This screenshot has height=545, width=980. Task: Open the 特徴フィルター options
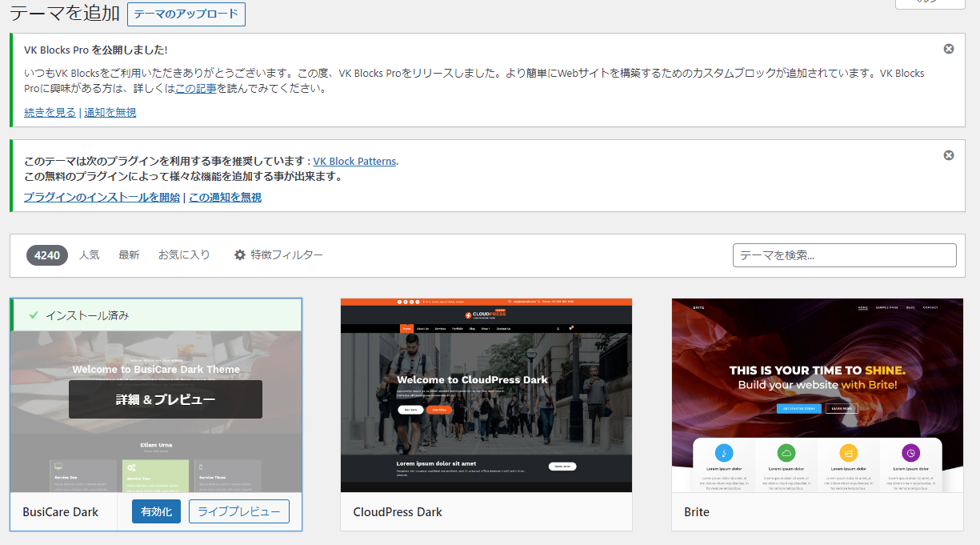point(278,254)
